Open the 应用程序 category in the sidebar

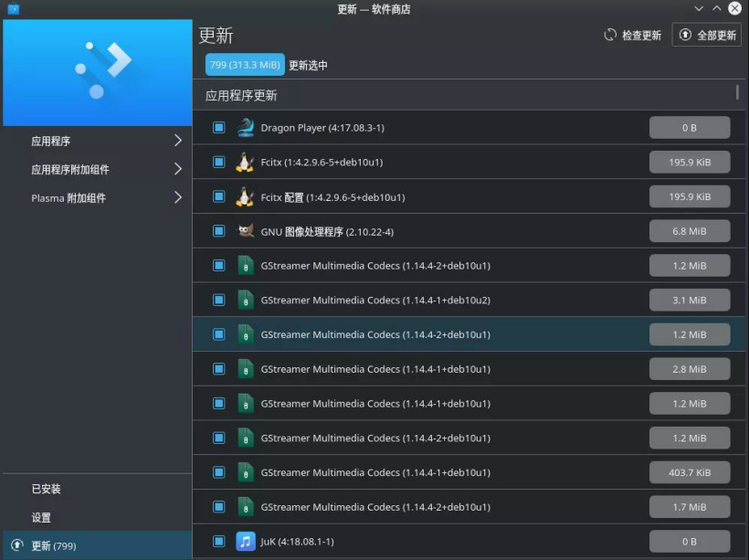click(x=98, y=141)
